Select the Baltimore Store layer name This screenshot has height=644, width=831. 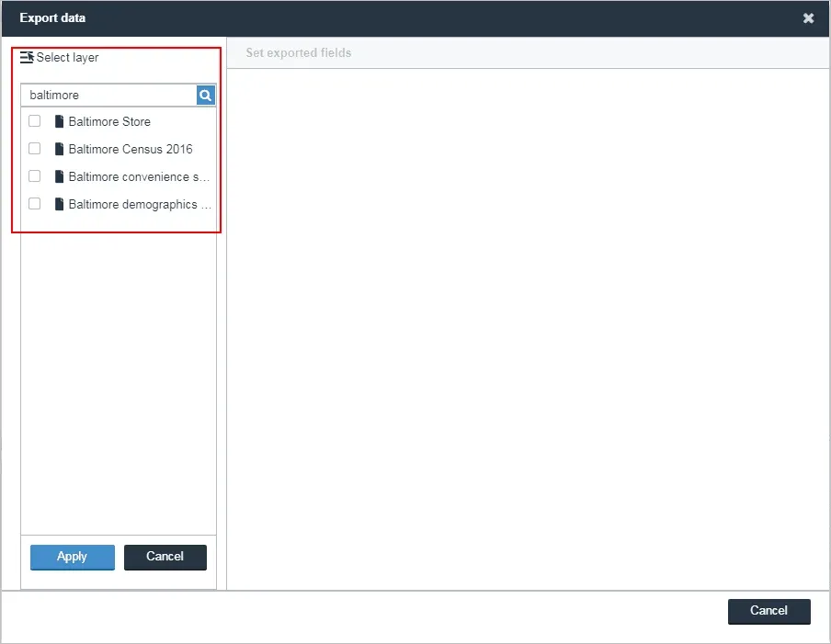pyautogui.click(x=109, y=121)
